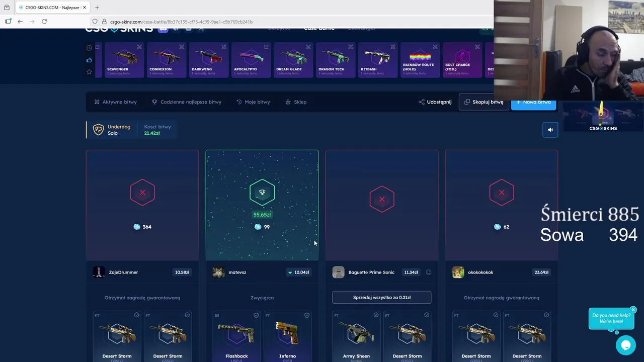
Task: Switch to Aktywne bitwy tab
Action: [115, 102]
